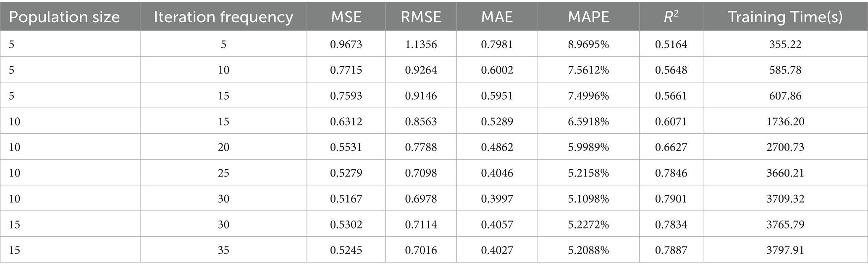Select the MAPE column header
Image resolution: width=868 pixels, height=270 pixels.
pos(588,17)
